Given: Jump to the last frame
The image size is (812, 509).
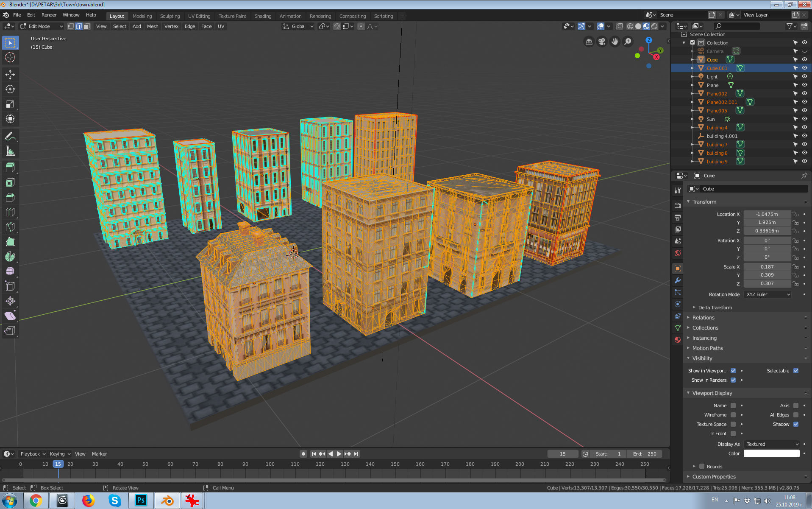Looking at the screenshot, I should click(356, 454).
